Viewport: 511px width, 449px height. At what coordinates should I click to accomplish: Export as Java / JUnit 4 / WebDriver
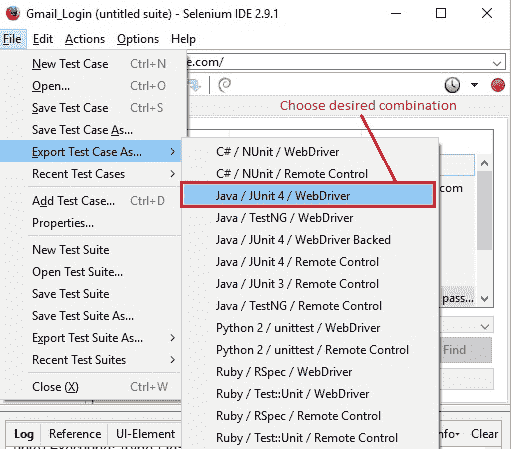click(x=308, y=195)
